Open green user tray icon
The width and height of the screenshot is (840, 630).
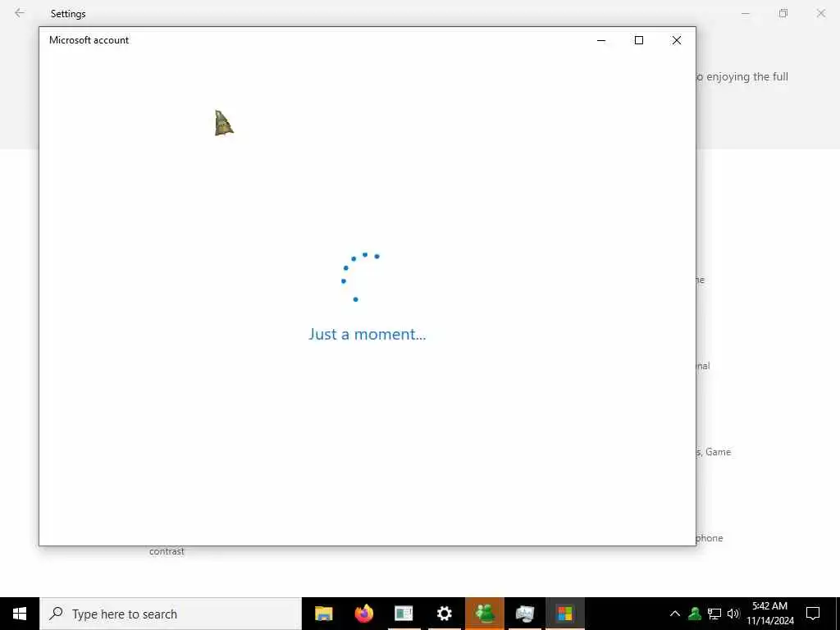tap(695, 614)
